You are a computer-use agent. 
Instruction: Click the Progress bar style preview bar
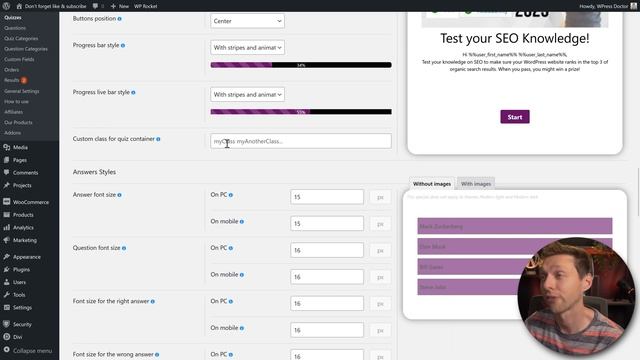click(301, 65)
